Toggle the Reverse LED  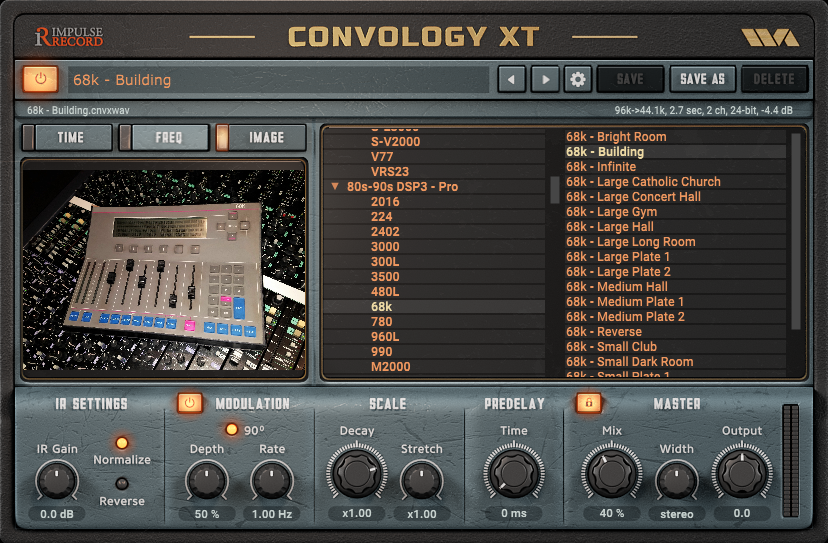tap(121, 483)
